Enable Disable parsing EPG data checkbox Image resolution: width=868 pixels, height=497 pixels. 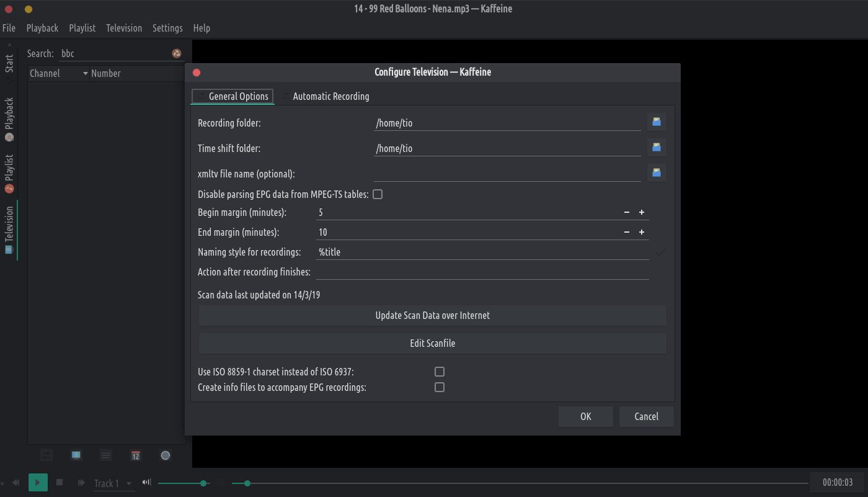(x=377, y=194)
